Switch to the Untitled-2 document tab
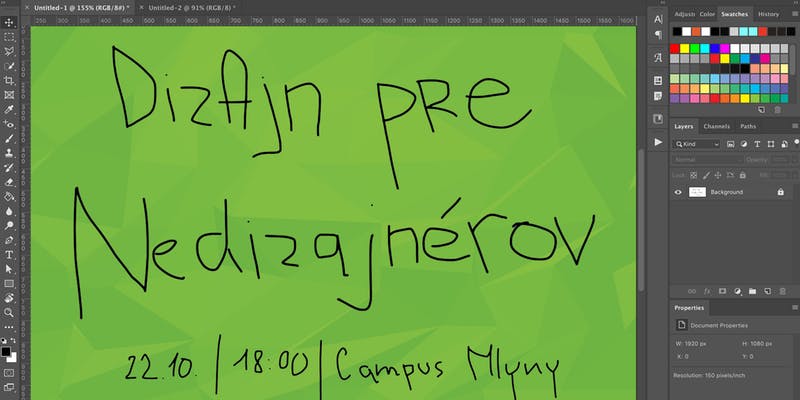The width and height of the screenshot is (800, 400). (188, 7)
